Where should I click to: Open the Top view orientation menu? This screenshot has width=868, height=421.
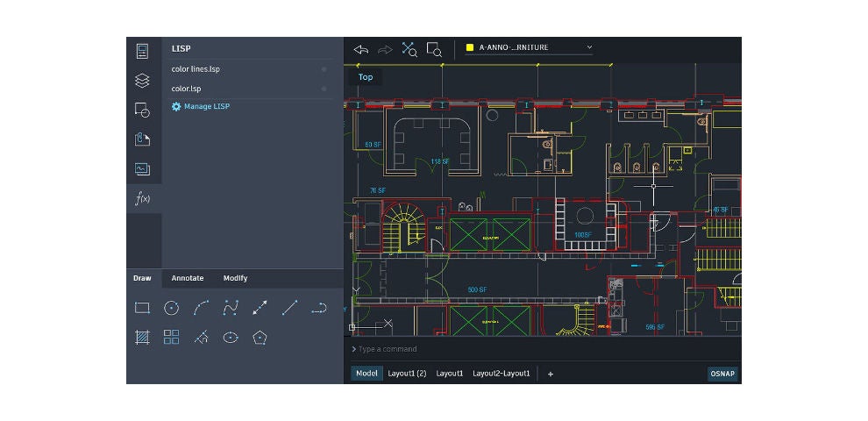366,77
